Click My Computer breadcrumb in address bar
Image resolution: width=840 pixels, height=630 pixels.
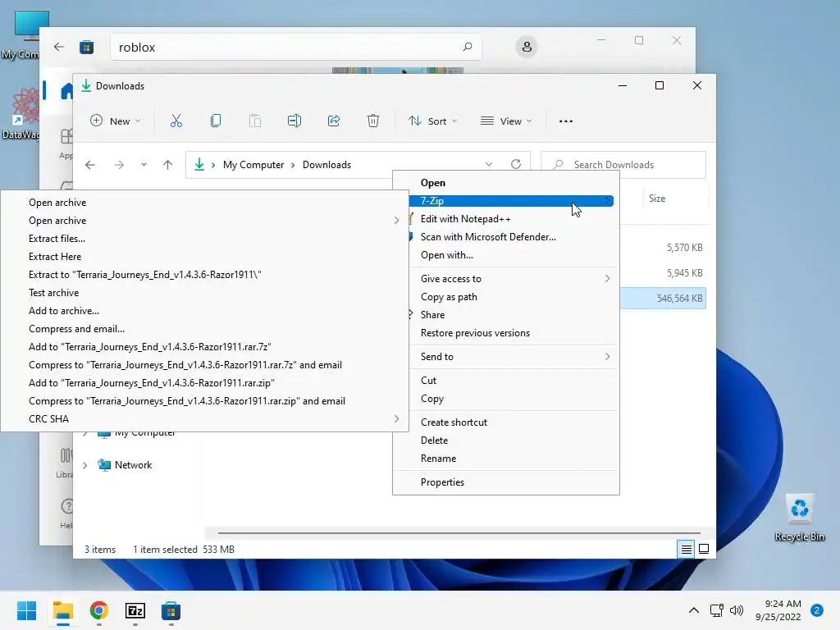tap(253, 165)
